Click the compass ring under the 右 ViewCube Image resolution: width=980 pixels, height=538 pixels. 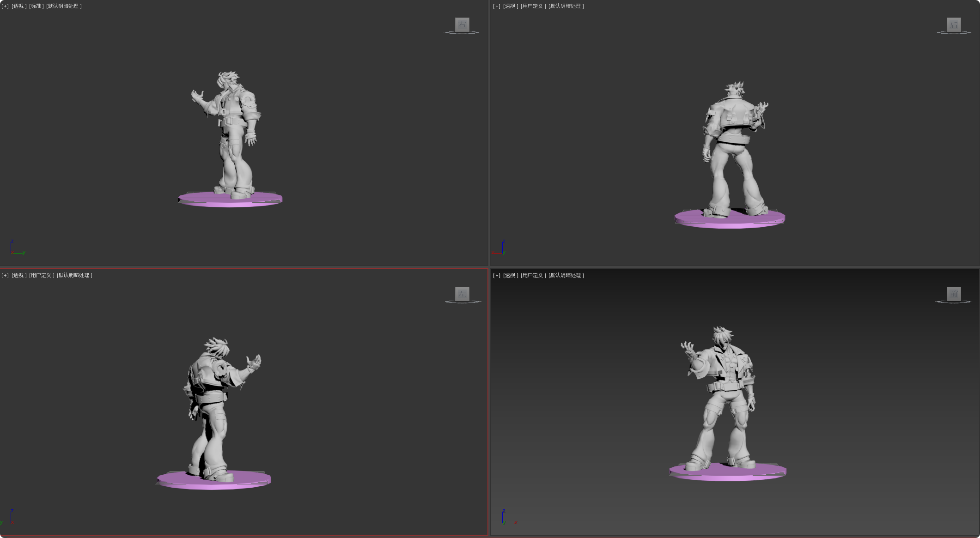(x=461, y=33)
